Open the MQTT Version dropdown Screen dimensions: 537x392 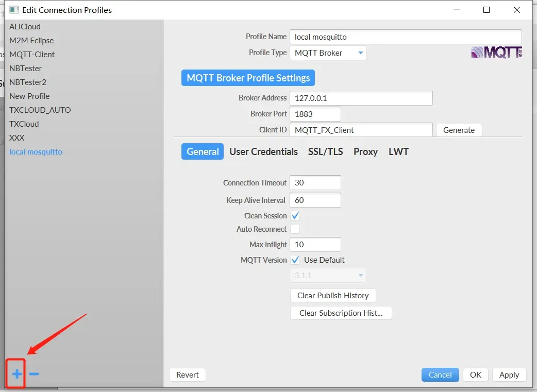328,275
